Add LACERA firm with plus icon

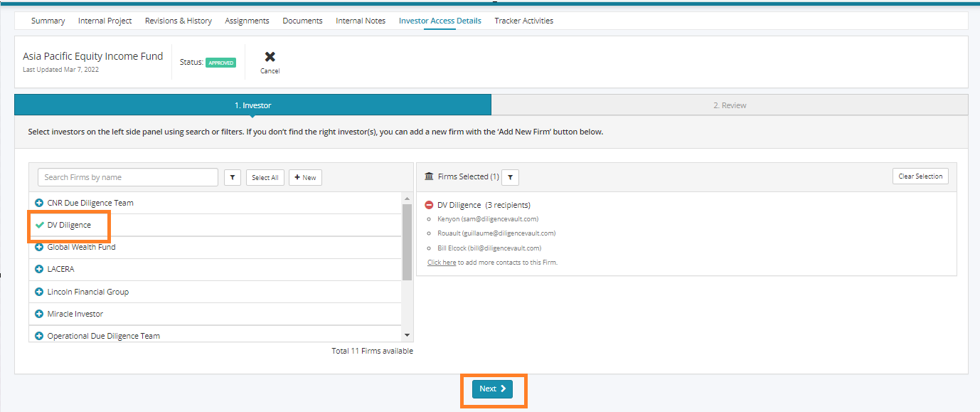(x=39, y=269)
